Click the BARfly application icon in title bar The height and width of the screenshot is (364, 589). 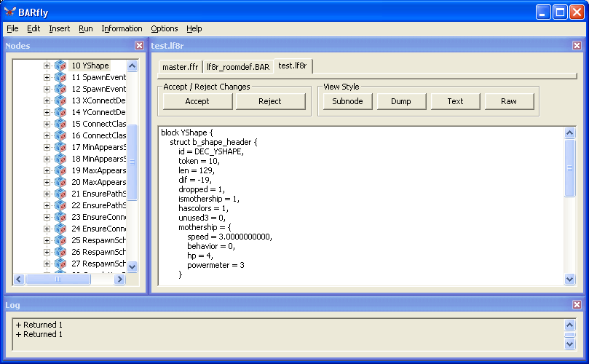[9, 12]
